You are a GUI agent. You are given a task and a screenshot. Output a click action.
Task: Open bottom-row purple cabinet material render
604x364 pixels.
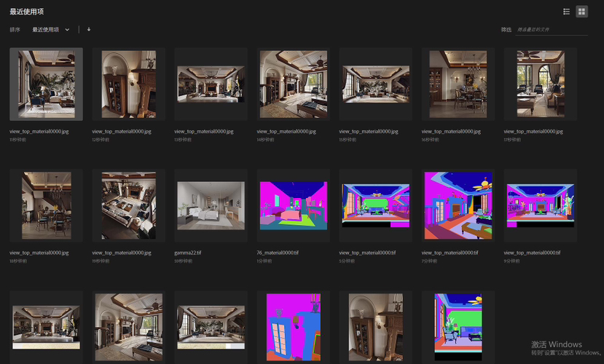coord(293,327)
